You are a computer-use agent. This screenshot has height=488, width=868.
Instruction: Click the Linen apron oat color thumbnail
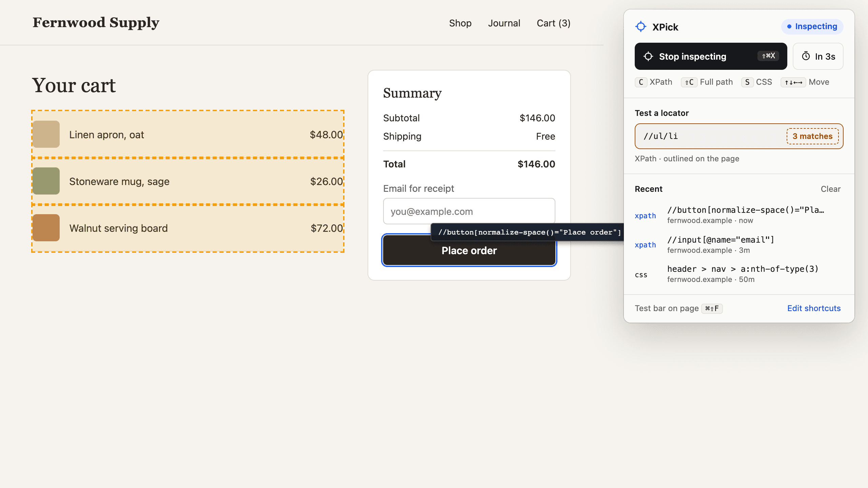point(46,134)
